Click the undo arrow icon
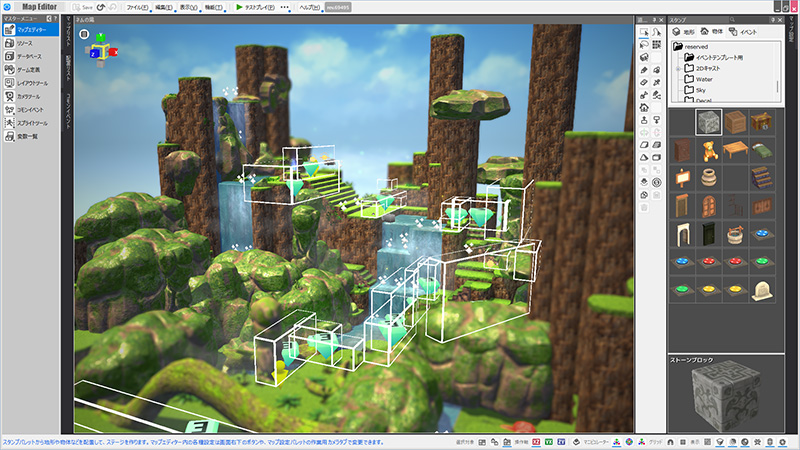This screenshot has height=450, width=800. pyautogui.click(x=101, y=7)
